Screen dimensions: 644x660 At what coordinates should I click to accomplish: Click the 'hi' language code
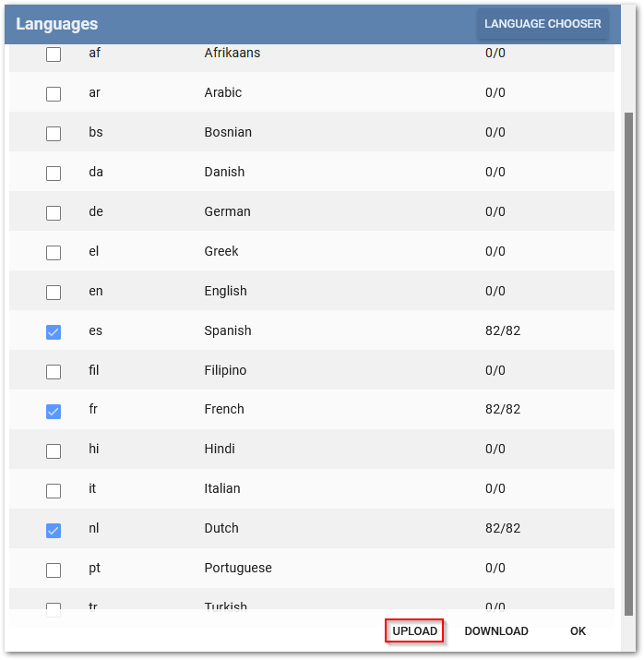94,449
